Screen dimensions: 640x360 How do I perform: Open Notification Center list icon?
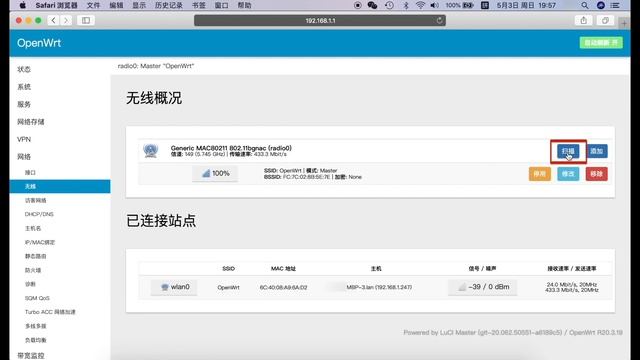click(x=615, y=5)
